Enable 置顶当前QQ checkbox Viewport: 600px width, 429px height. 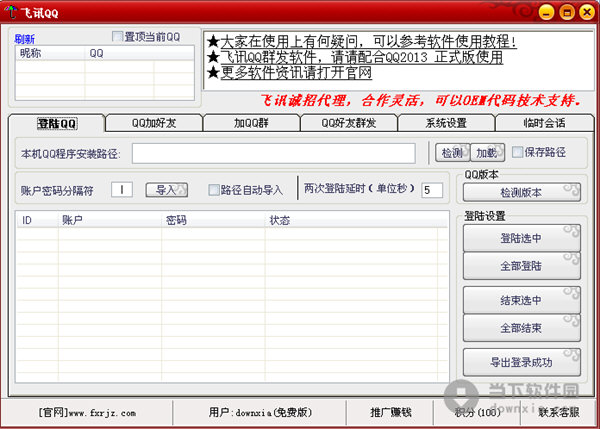[x=117, y=37]
